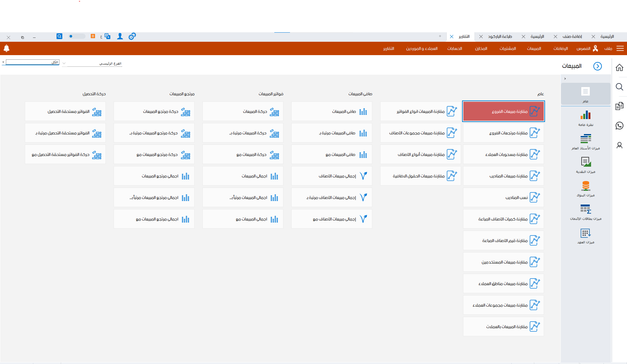Open the WhatsApp icon in the sidebar

[x=619, y=126]
